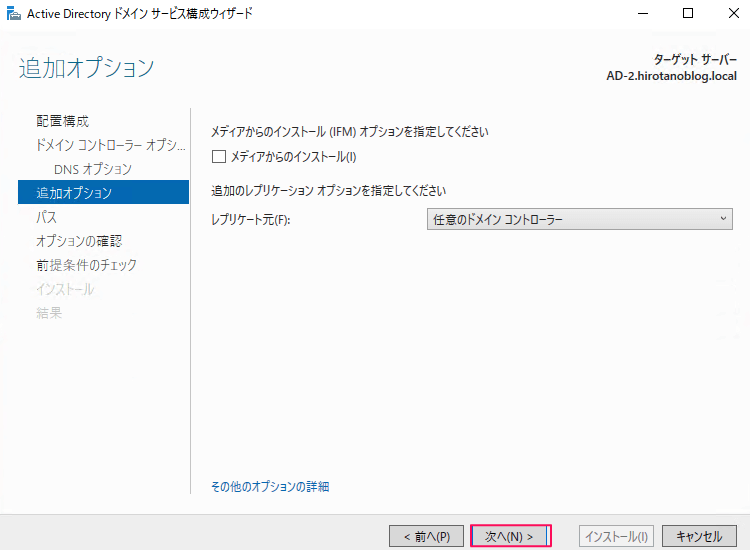This screenshot has width=750, height=550.
Task: Select ドメイン コントローラー オプション step
Action: pyautogui.click(x=110, y=145)
